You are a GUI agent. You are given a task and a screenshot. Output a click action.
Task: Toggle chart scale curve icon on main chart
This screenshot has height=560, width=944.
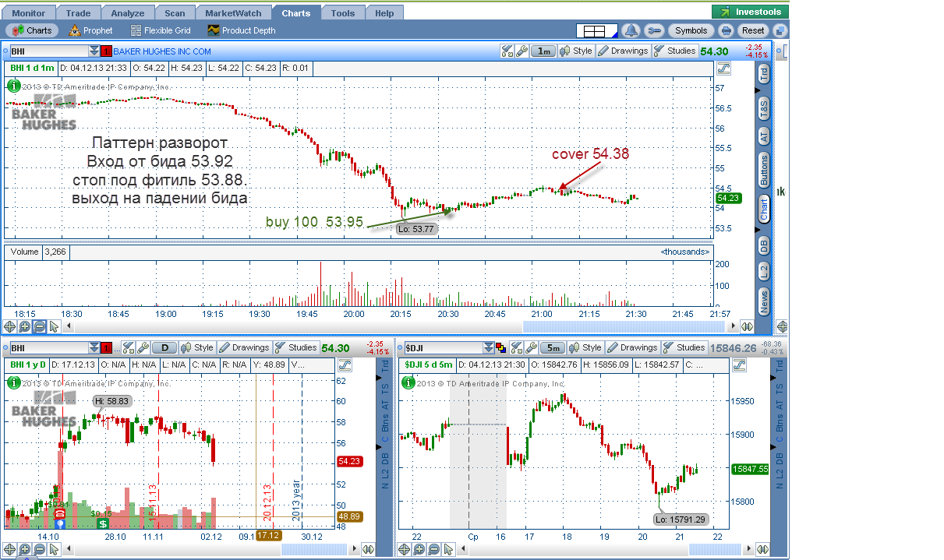(723, 68)
